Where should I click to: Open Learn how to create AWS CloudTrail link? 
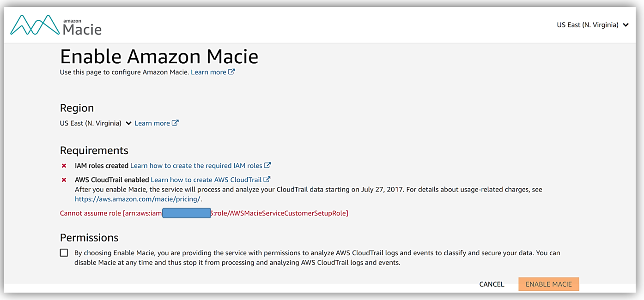point(207,180)
